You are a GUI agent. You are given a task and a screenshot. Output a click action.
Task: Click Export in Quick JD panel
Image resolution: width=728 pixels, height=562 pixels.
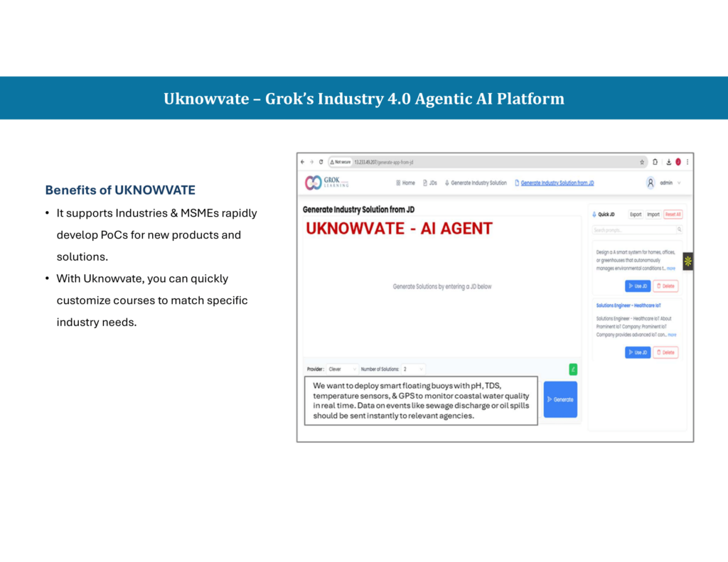(x=635, y=214)
